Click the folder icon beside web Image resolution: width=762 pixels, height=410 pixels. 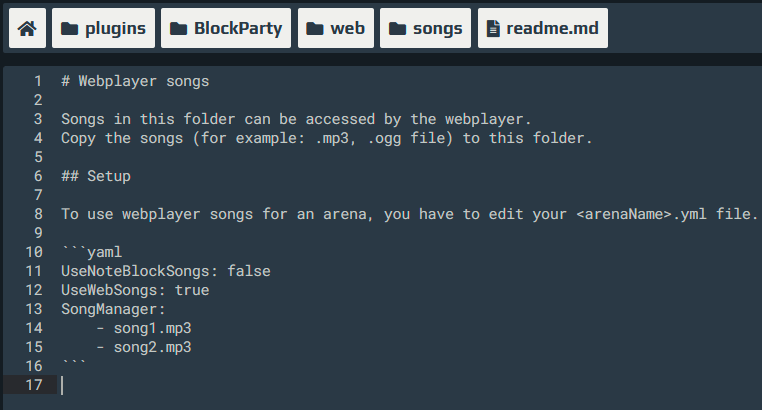coord(315,29)
